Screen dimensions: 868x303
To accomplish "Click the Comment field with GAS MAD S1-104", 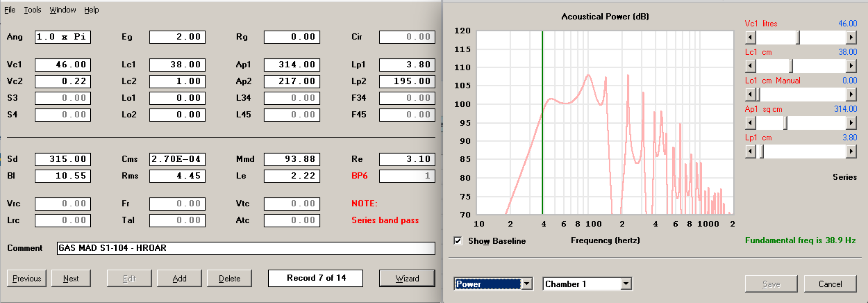I will point(246,248).
